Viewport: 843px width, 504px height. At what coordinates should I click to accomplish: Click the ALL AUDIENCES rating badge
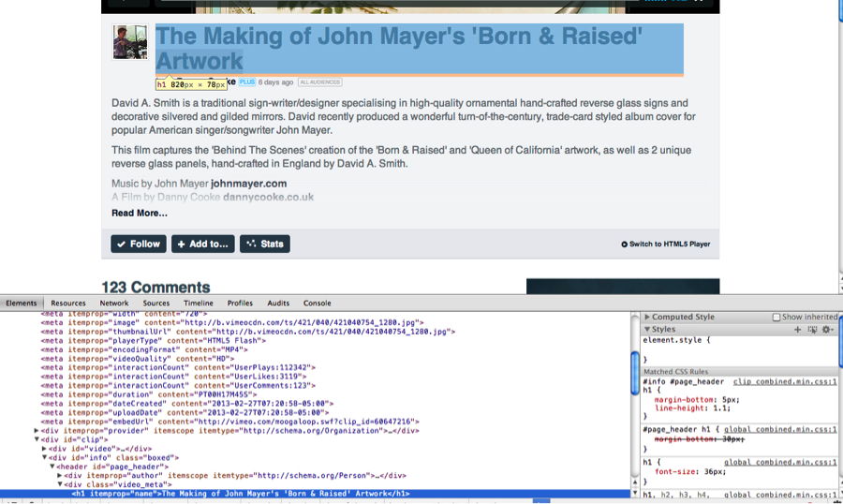(320, 82)
